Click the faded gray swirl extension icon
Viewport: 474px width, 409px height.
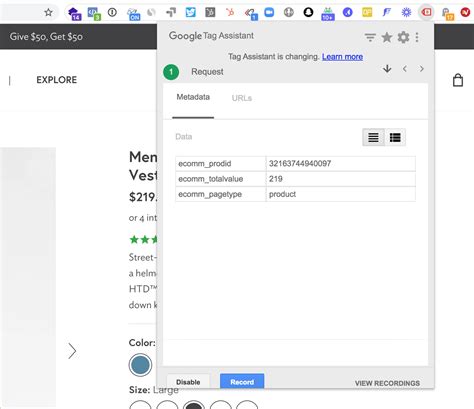(x=151, y=13)
